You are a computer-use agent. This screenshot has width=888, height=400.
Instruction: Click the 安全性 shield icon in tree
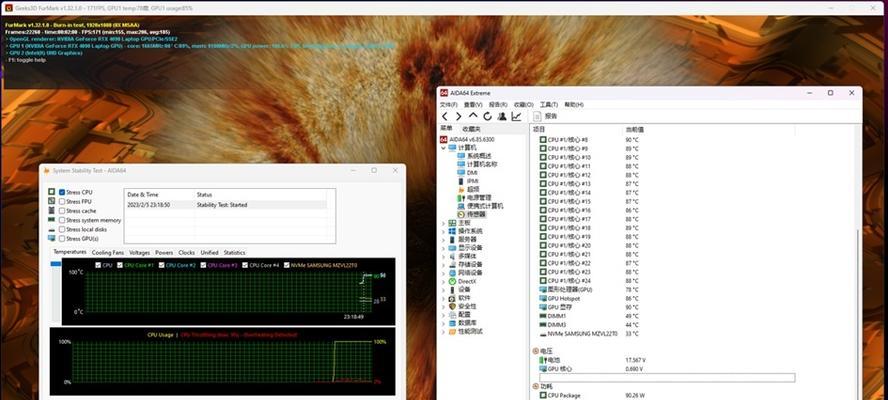452,307
